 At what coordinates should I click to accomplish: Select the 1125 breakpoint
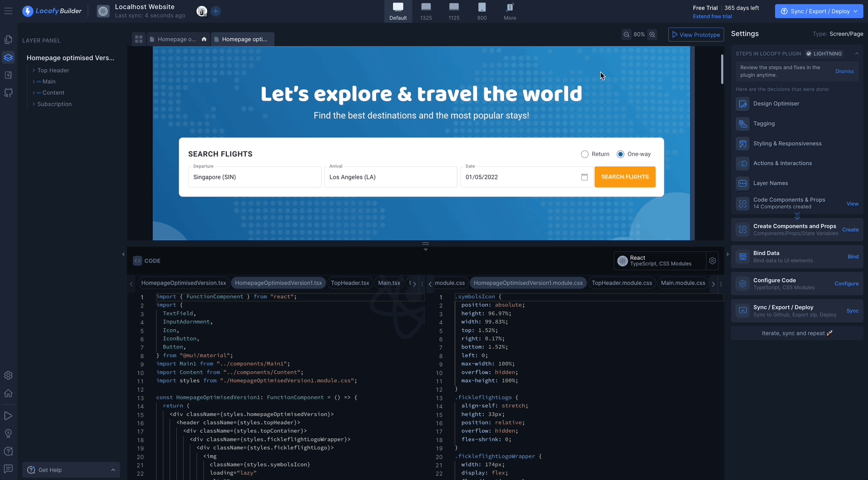click(x=454, y=11)
